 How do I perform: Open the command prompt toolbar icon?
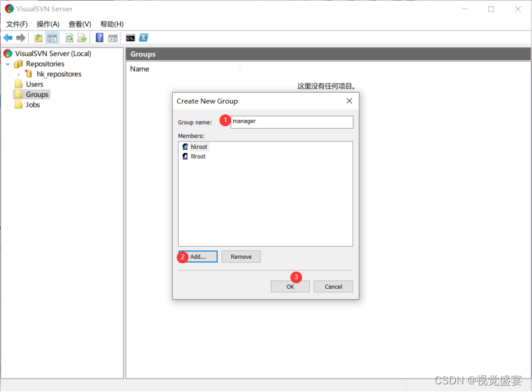[131, 38]
